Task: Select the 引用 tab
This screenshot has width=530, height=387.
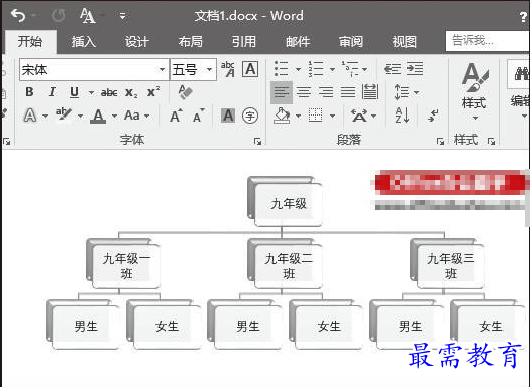Action: click(x=244, y=42)
